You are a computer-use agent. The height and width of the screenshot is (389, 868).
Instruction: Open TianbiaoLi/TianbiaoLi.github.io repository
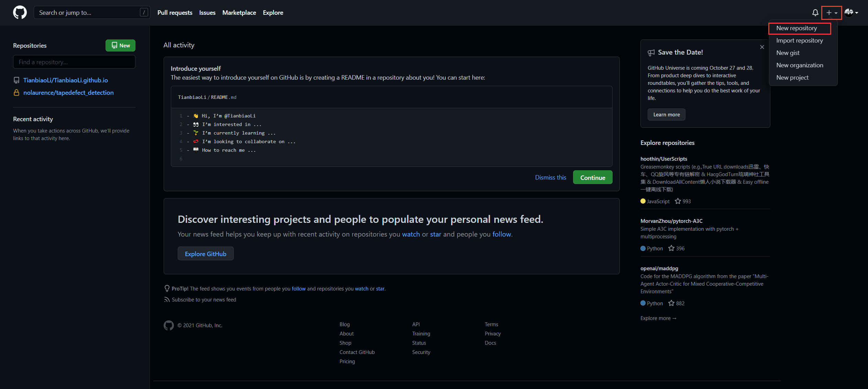pos(65,80)
